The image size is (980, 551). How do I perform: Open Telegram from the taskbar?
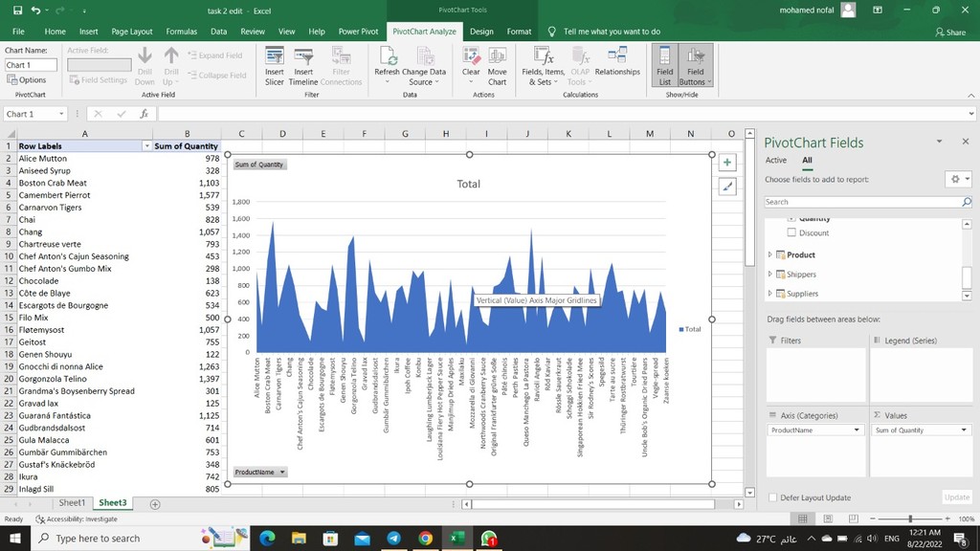click(x=393, y=538)
